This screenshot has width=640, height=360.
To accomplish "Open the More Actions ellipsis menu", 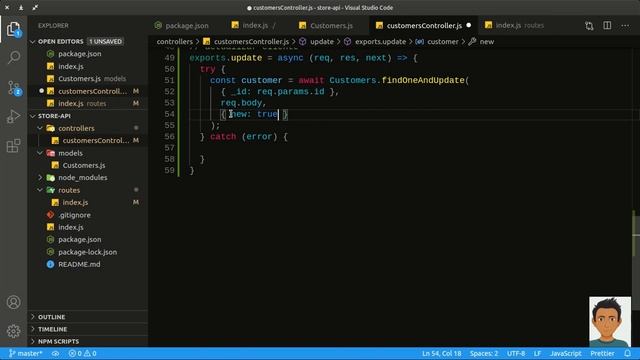I will (x=625, y=25).
